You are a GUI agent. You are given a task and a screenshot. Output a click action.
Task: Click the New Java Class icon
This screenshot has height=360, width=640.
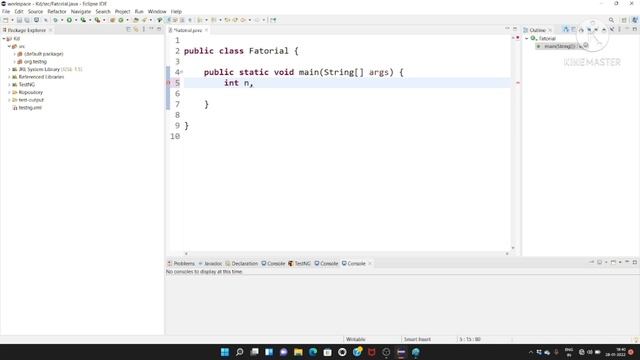pyautogui.click(x=121, y=20)
